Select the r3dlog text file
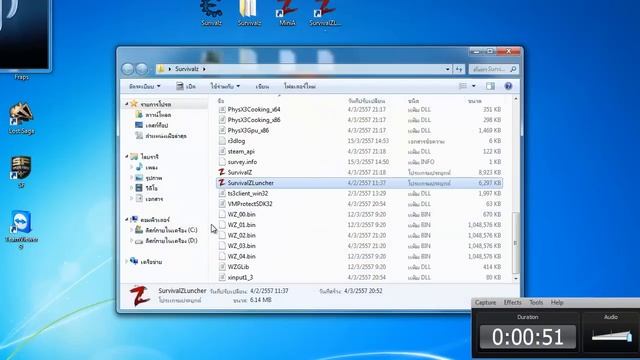Image resolution: width=640 pixels, height=360 pixels. pyautogui.click(x=359, y=141)
